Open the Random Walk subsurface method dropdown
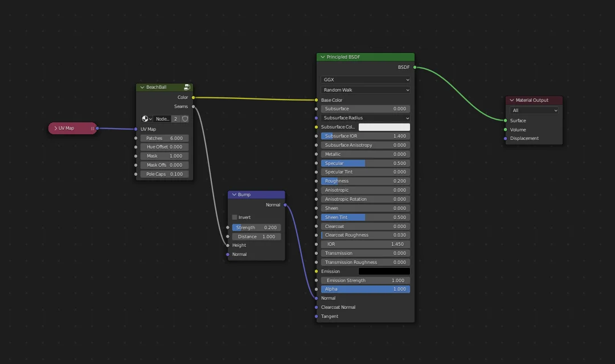This screenshot has height=364, width=615. (x=366, y=90)
